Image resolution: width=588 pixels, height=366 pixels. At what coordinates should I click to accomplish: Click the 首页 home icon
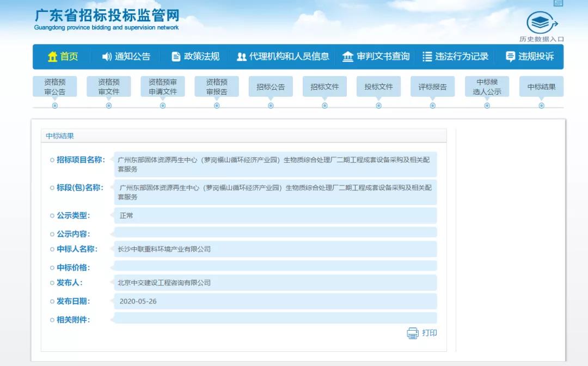pyautogui.click(x=52, y=57)
